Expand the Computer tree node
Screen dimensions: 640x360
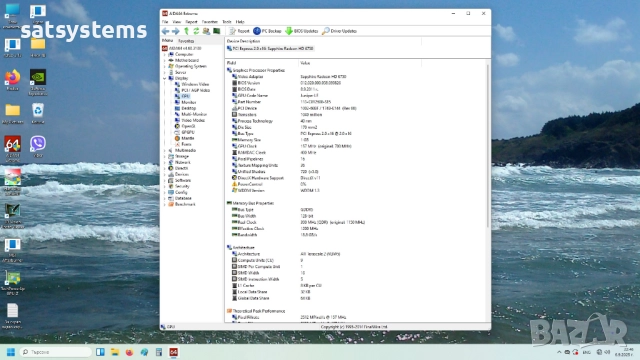(165, 54)
